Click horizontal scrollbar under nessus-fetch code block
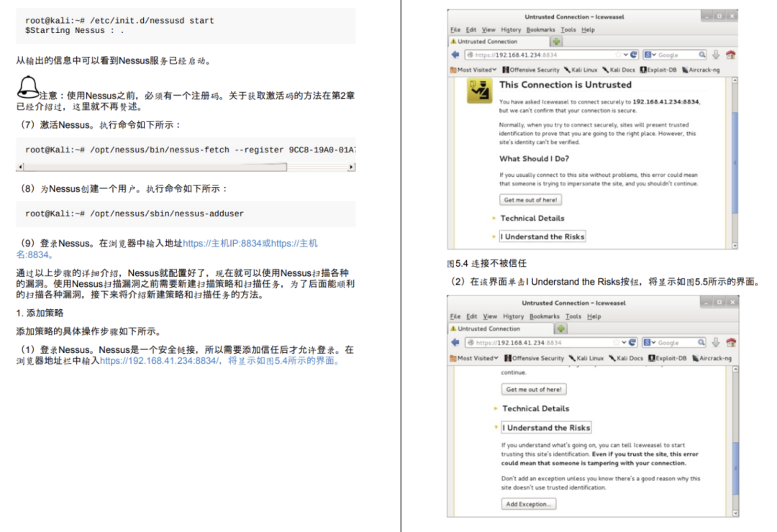 pyautogui.click(x=155, y=167)
